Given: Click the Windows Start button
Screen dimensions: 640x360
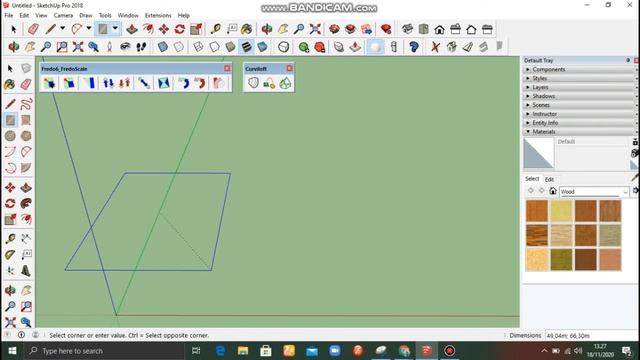Looking at the screenshot, I should pos(12,351).
